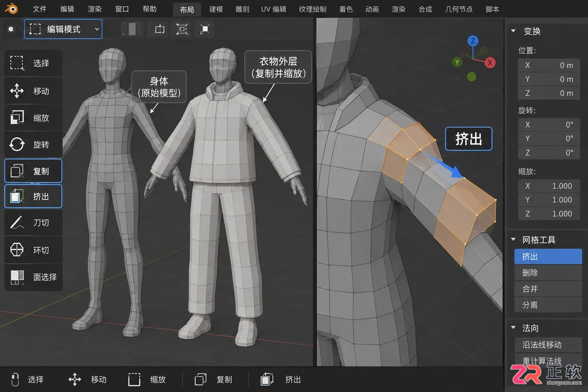This screenshot has height=392, width=588.
Task: Click the 位置 X value field
Action: pyautogui.click(x=549, y=65)
